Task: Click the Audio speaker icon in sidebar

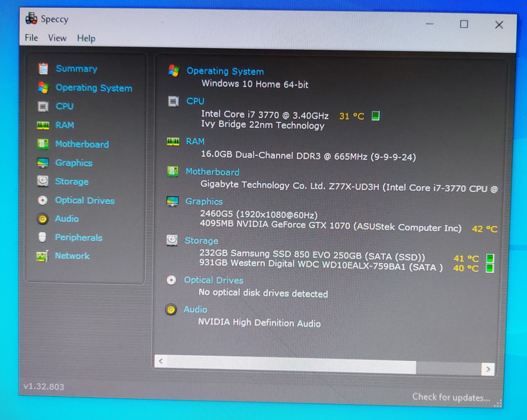Action: pyautogui.click(x=43, y=219)
